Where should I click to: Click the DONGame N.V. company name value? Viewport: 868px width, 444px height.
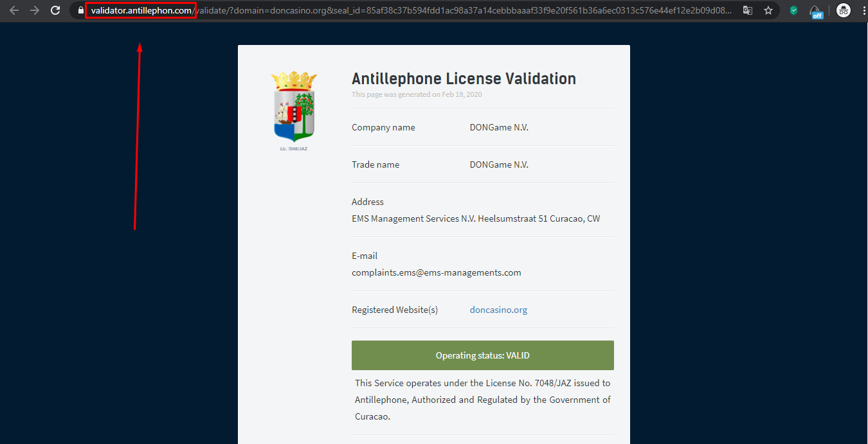[x=499, y=127]
